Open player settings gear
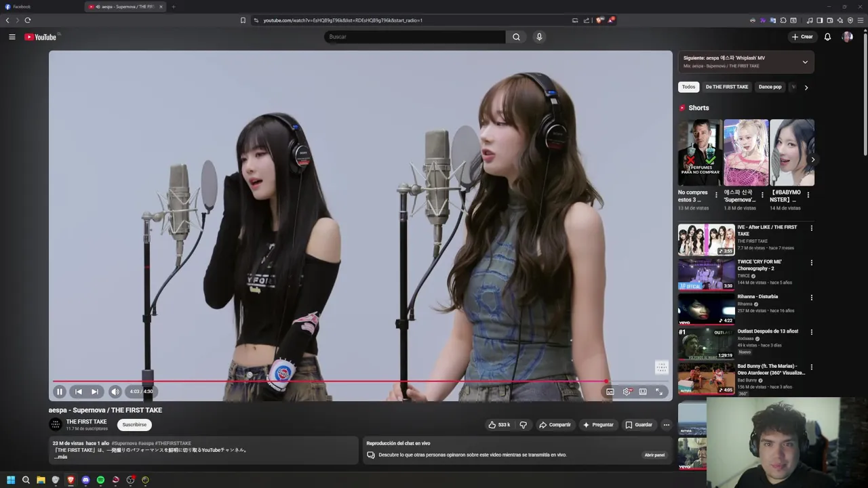The width and height of the screenshot is (868, 488). click(x=627, y=391)
